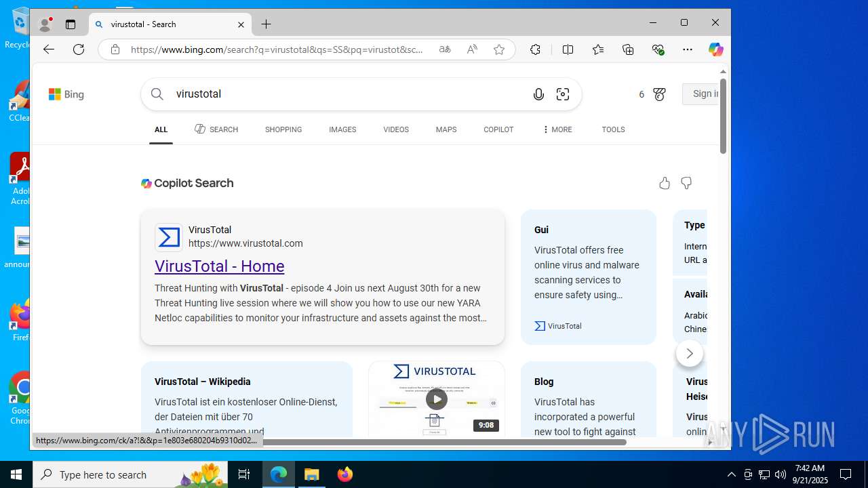The image size is (868, 488).
Task: Open the Extensions puzzle icon
Action: pos(535,49)
